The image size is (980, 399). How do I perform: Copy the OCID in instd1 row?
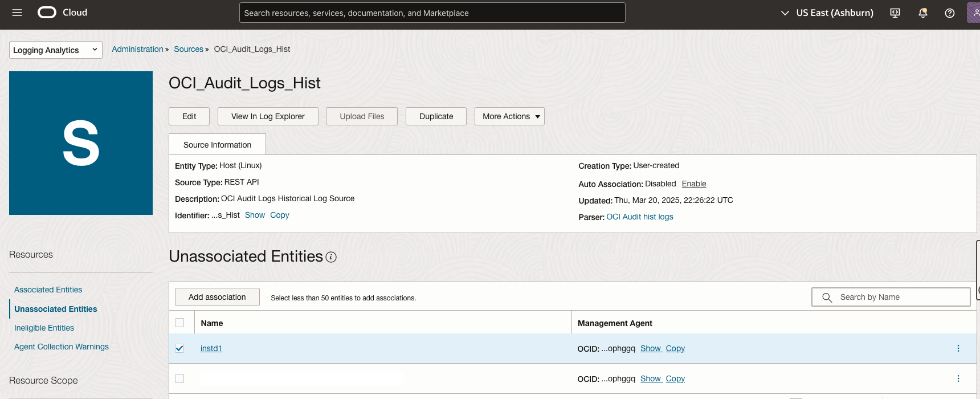tap(675, 348)
